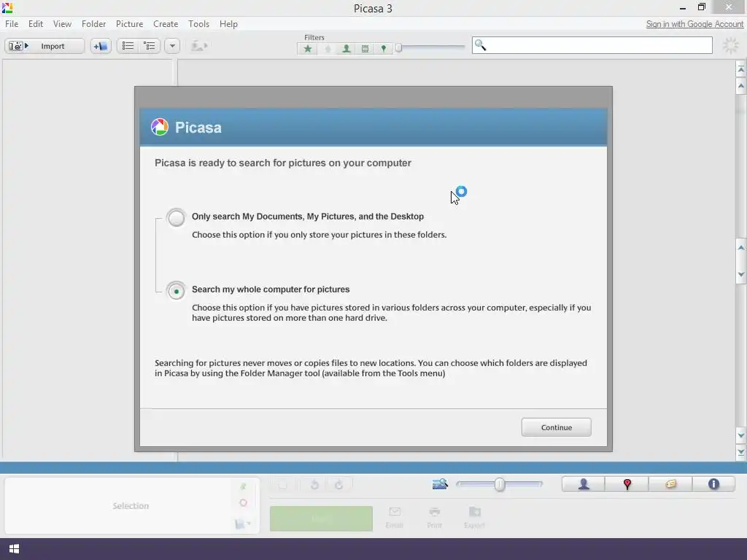Restore down the Picasa window

tap(702, 7)
